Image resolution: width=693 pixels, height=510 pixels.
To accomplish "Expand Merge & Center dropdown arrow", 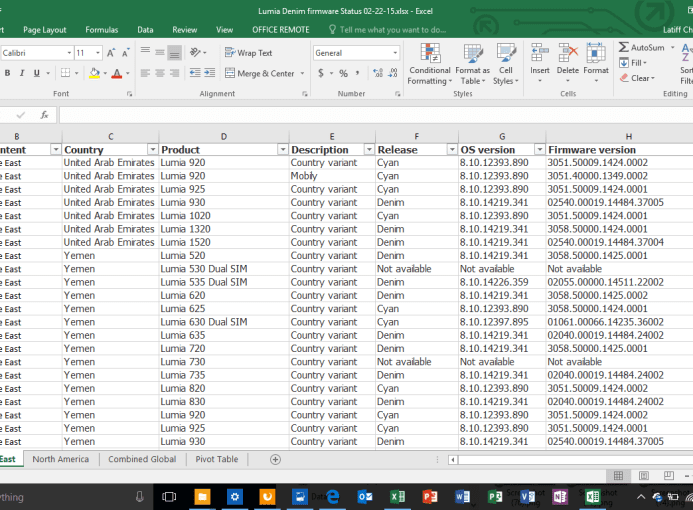I will [x=303, y=73].
